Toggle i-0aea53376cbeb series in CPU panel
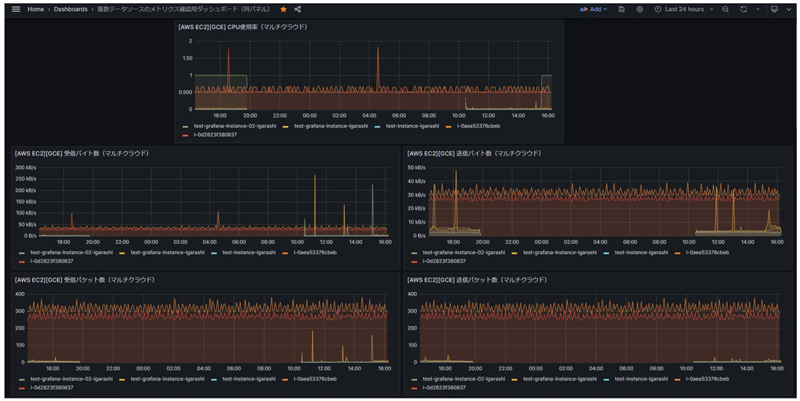Screen dimensions: 800x401 (x=478, y=126)
